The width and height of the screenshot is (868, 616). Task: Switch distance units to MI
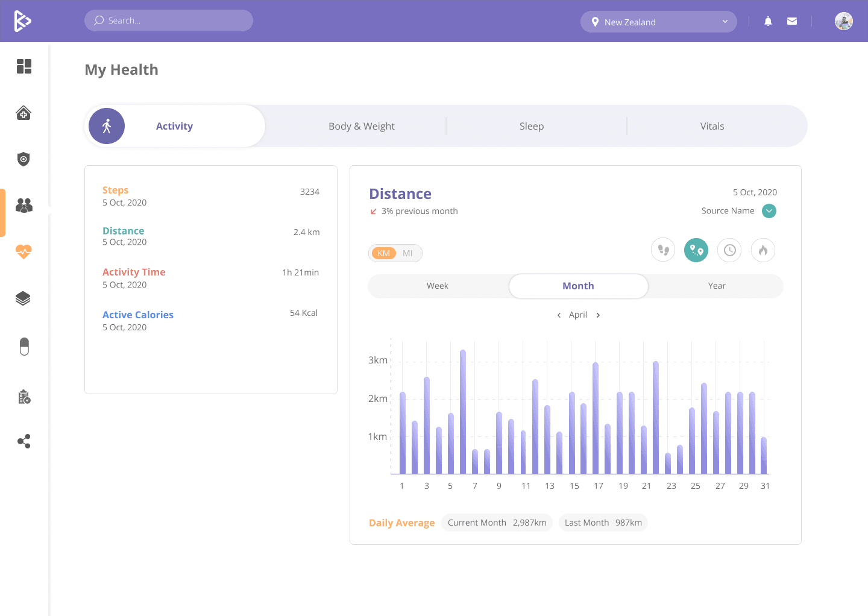coord(408,253)
